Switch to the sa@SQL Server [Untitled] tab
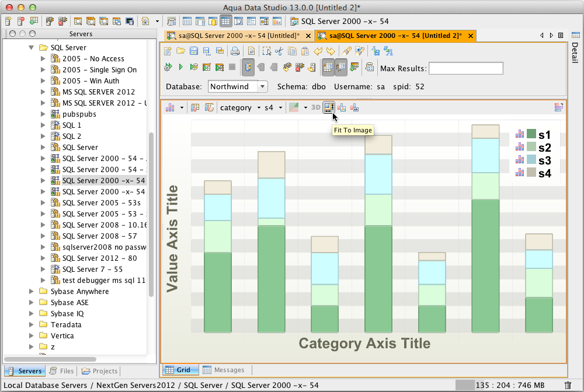 [x=239, y=36]
